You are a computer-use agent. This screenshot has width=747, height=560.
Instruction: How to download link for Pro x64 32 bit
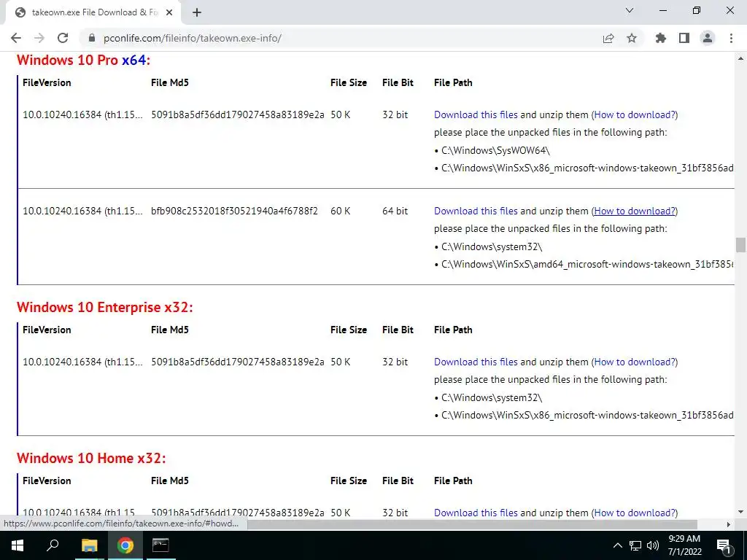(x=635, y=114)
